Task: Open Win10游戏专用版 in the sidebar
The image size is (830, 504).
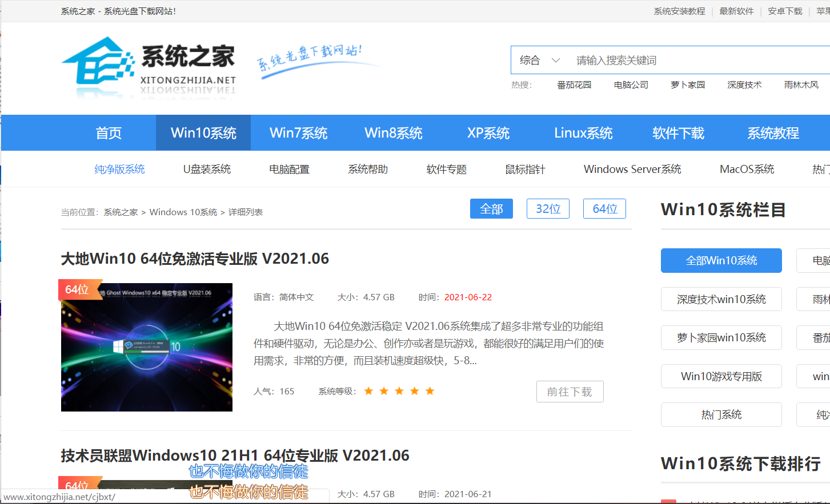Action: pos(721,376)
